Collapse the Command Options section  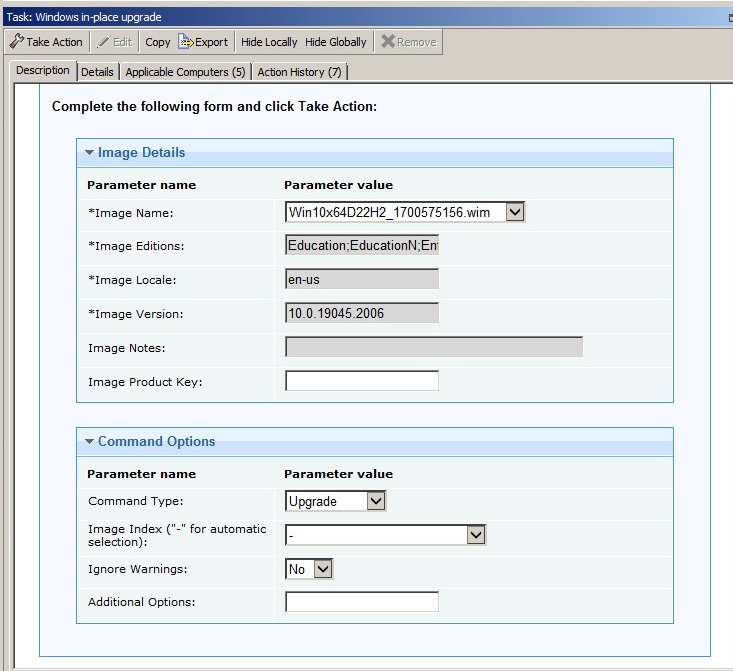89,441
